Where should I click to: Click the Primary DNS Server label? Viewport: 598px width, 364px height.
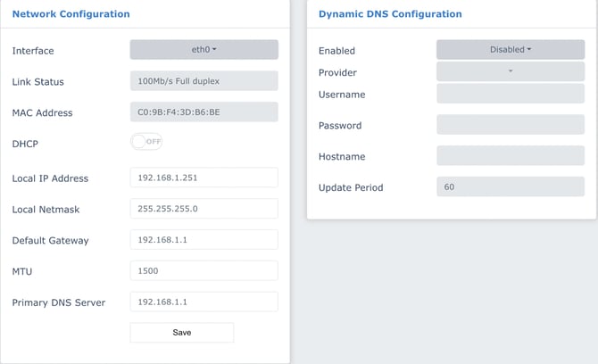(58, 302)
